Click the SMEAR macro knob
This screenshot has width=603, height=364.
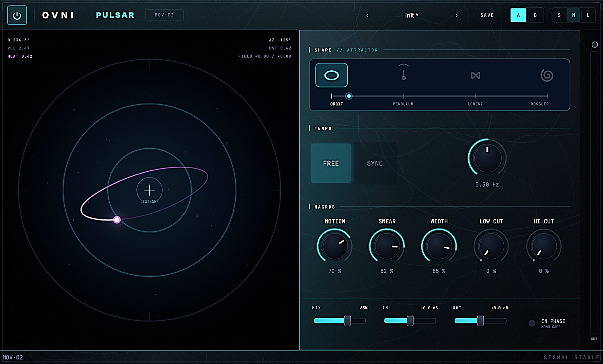coord(387,246)
